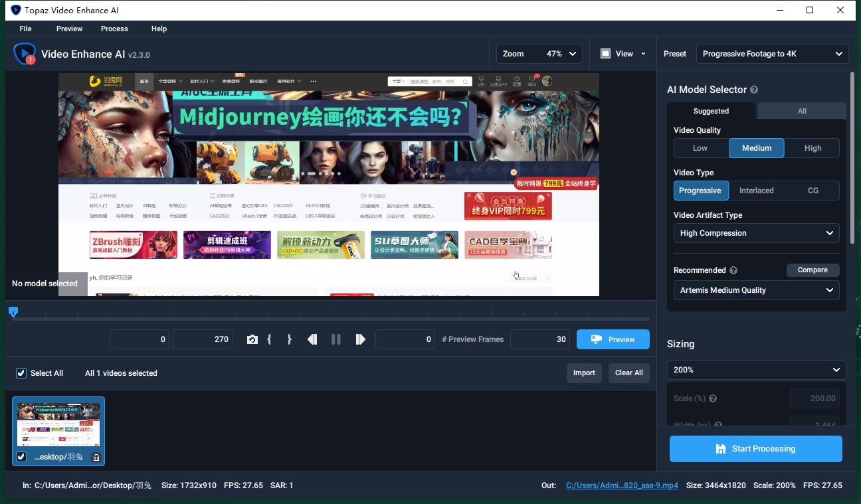Click the Video Enhance AI logo icon
The height and width of the screenshot is (504, 861).
point(25,54)
